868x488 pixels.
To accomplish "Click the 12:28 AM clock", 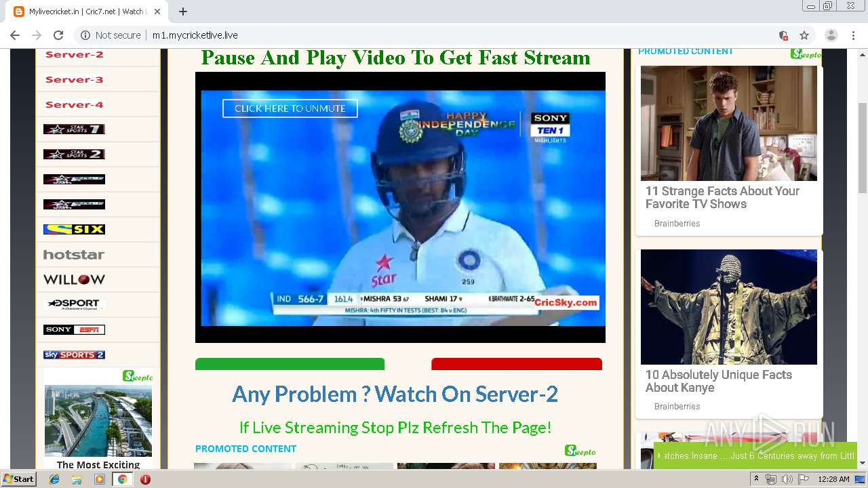I will point(833,479).
